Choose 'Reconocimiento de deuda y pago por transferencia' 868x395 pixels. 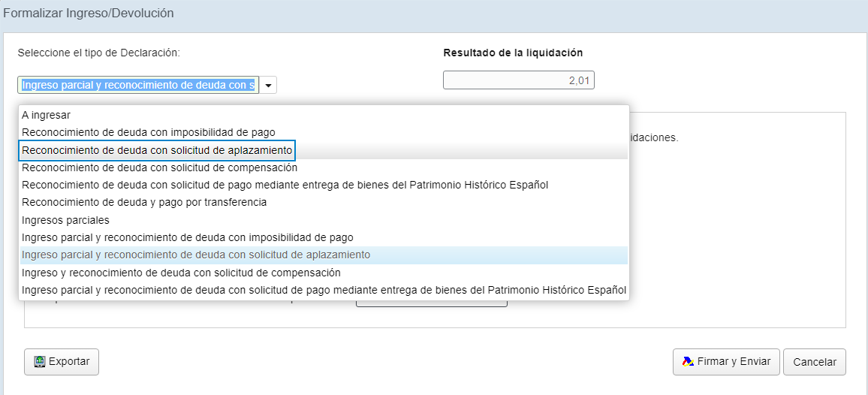(x=324, y=203)
